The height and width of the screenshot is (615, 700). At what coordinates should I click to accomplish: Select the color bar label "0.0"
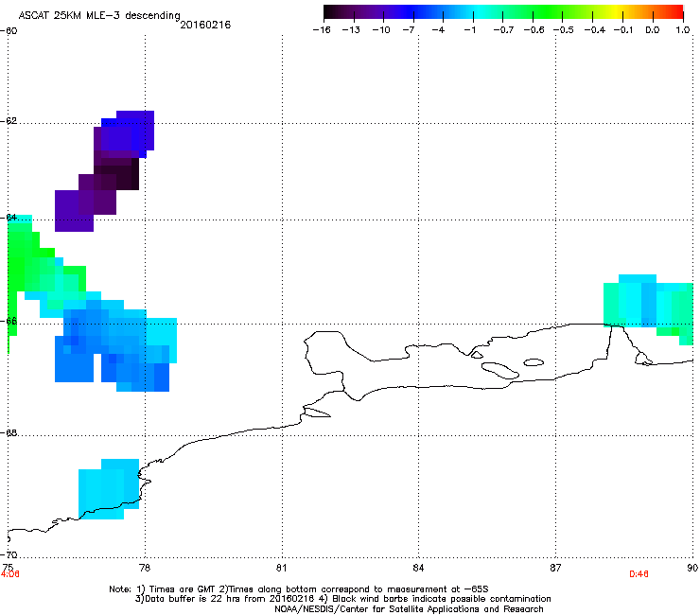pos(653,30)
